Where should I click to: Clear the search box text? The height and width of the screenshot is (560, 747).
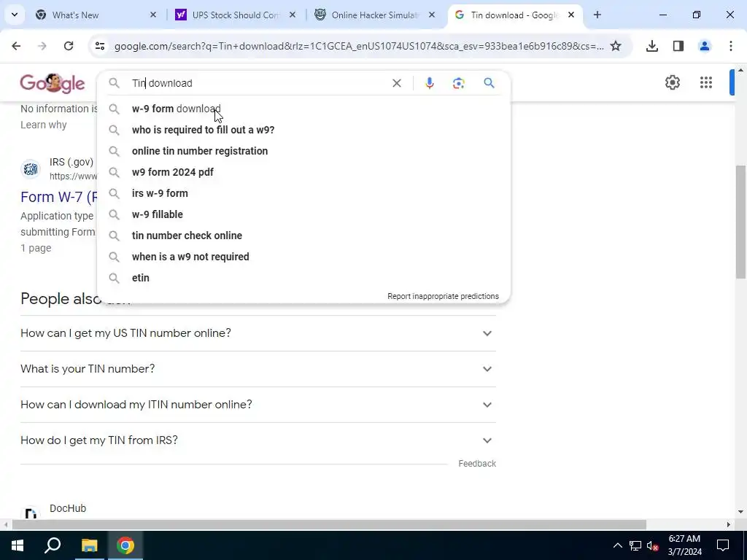[396, 83]
